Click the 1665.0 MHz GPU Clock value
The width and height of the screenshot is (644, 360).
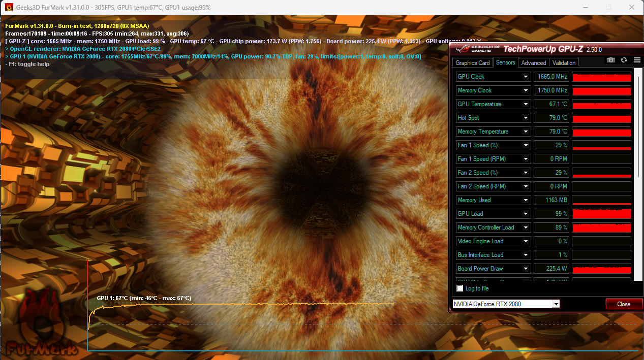click(551, 77)
